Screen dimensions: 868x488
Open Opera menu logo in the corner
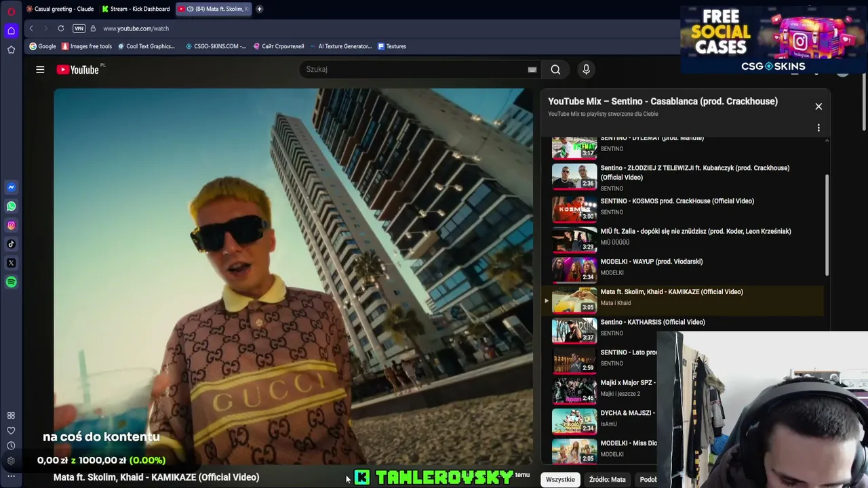pos(11,11)
